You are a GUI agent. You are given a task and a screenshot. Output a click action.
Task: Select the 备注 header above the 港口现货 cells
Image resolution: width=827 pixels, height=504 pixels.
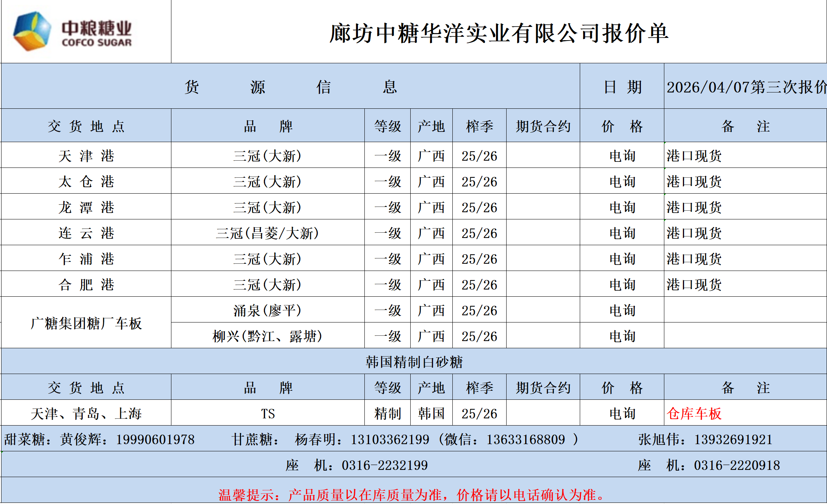pyautogui.click(x=745, y=126)
